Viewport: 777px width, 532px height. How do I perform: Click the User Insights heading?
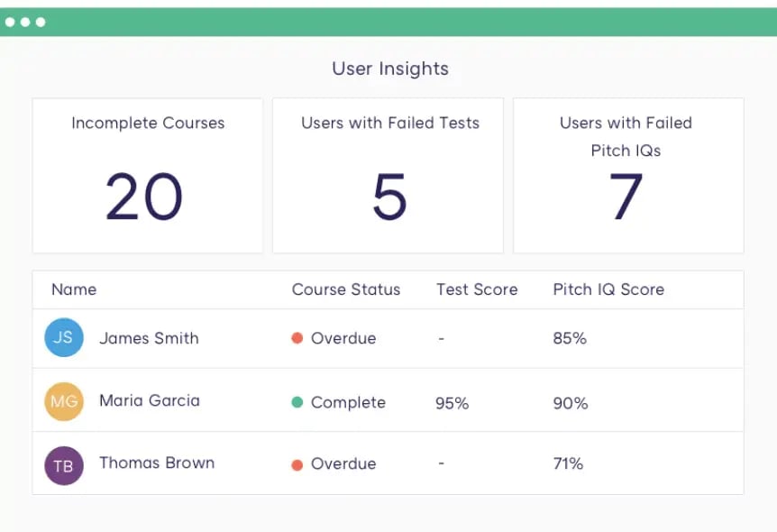389,69
